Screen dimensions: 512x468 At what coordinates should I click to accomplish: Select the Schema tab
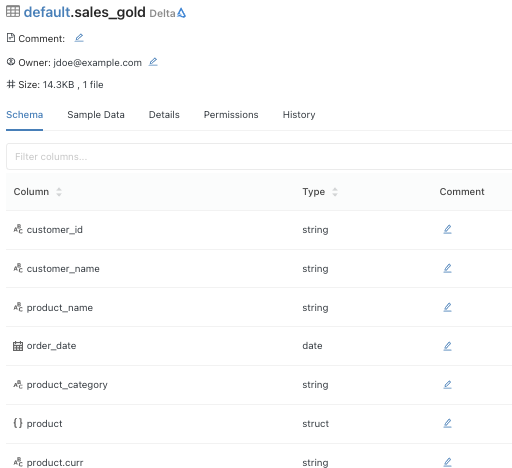(25, 115)
